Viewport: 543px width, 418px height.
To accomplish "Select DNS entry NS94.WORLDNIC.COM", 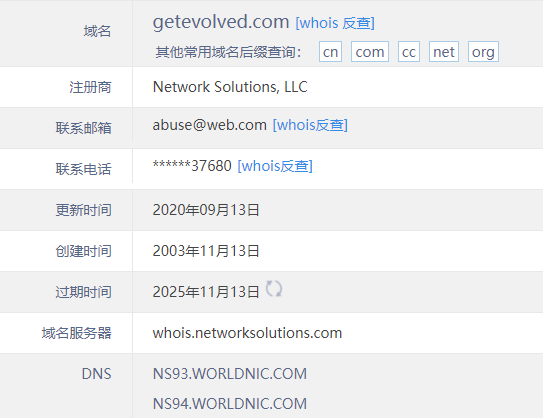I will pos(230,403).
